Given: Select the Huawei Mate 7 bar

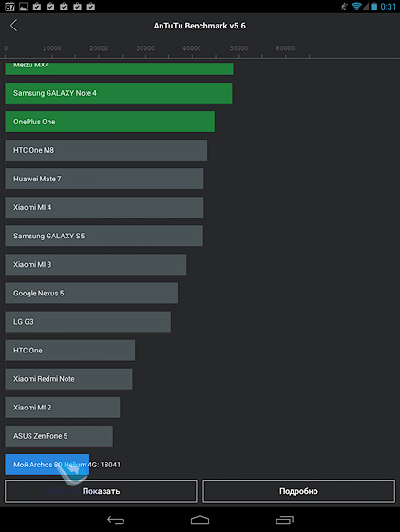Looking at the screenshot, I should [105, 179].
